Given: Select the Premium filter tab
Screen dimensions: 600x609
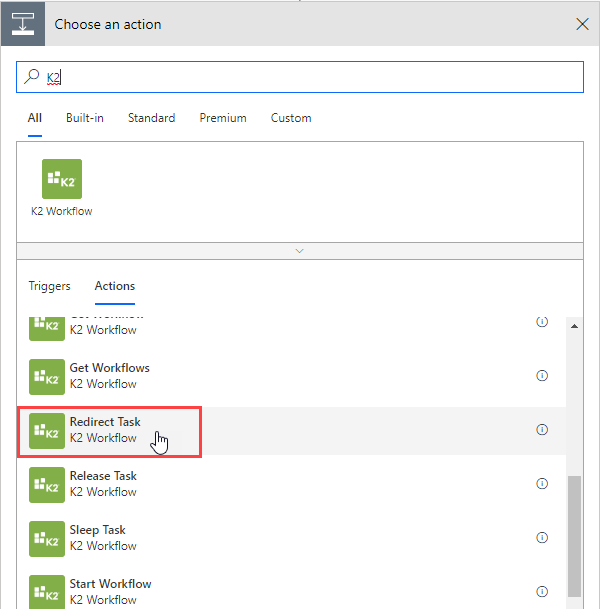Looking at the screenshot, I should (x=222, y=118).
